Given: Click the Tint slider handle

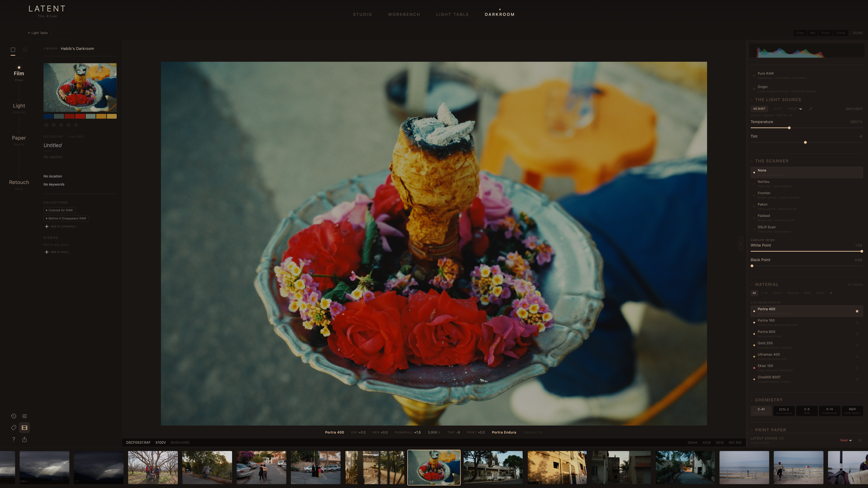Looking at the screenshot, I should pos(805,142).
